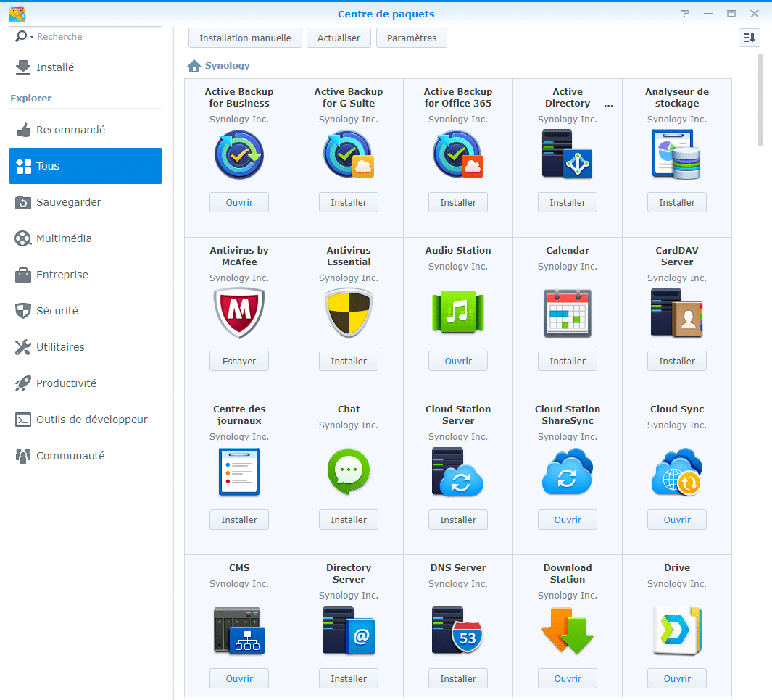The height and width of the screenshot is (700, 772).
Task: Open Drive with Ouvrir button
Action: pos(677,678)
